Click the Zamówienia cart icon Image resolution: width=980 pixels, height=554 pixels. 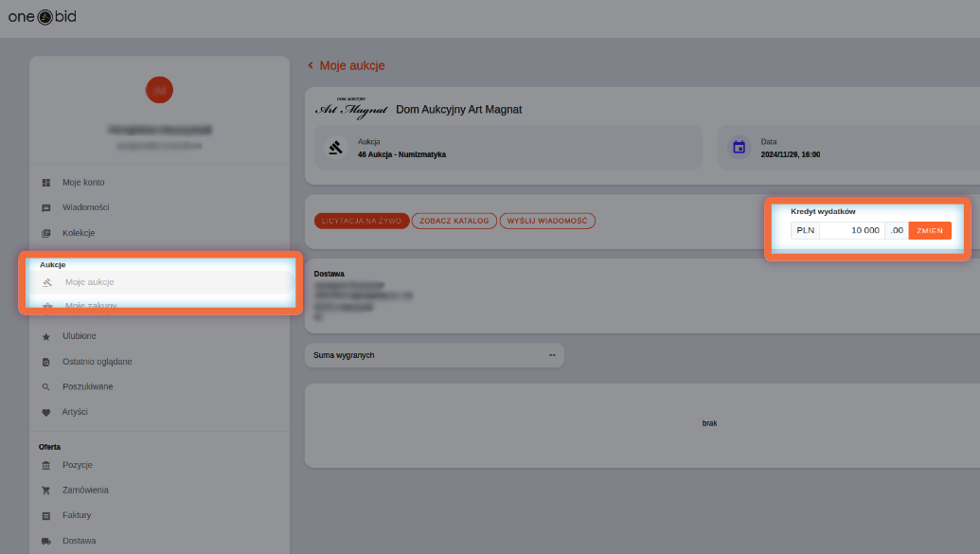pyautogui.click(x=46, y=491)
